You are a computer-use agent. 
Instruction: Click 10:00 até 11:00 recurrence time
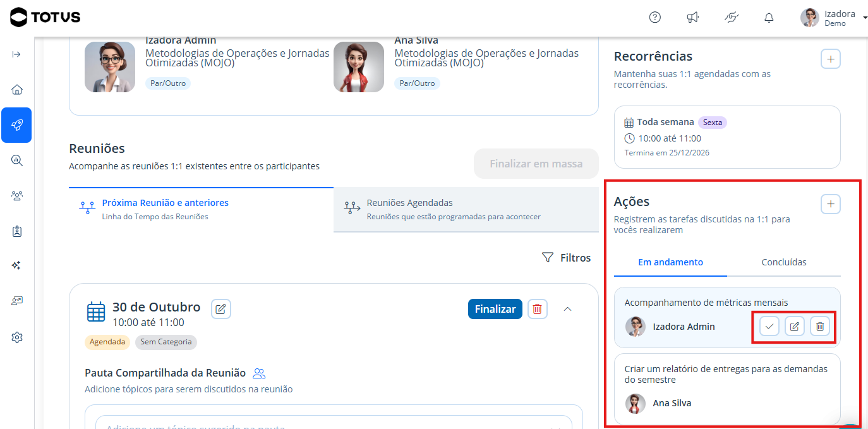coord(670,138)
